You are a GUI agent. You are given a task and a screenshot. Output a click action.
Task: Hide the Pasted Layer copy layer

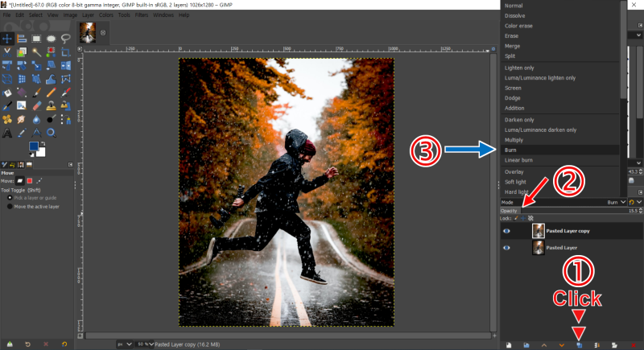click(x=506, y=231)
